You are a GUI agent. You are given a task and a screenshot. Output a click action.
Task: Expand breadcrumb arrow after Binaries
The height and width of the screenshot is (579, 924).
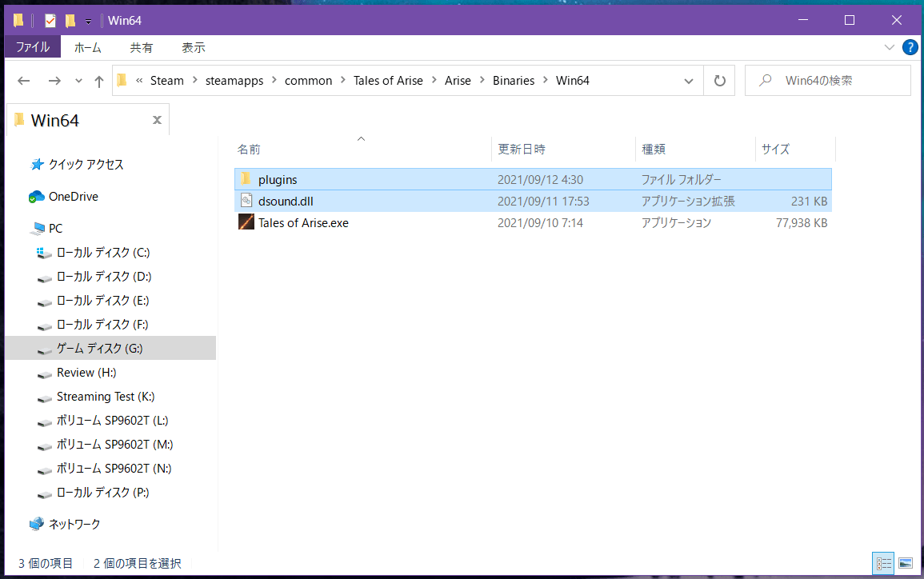[545, 80]
